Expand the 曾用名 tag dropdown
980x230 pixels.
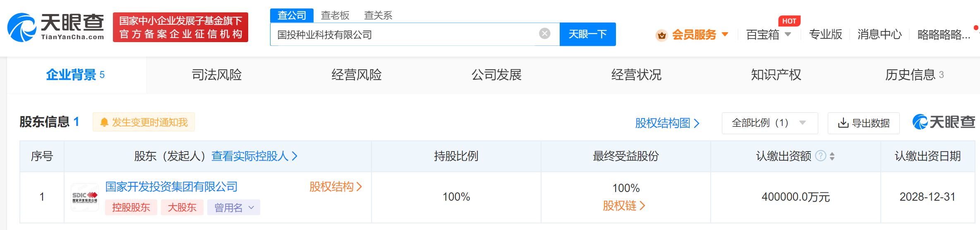click(234, 207)
